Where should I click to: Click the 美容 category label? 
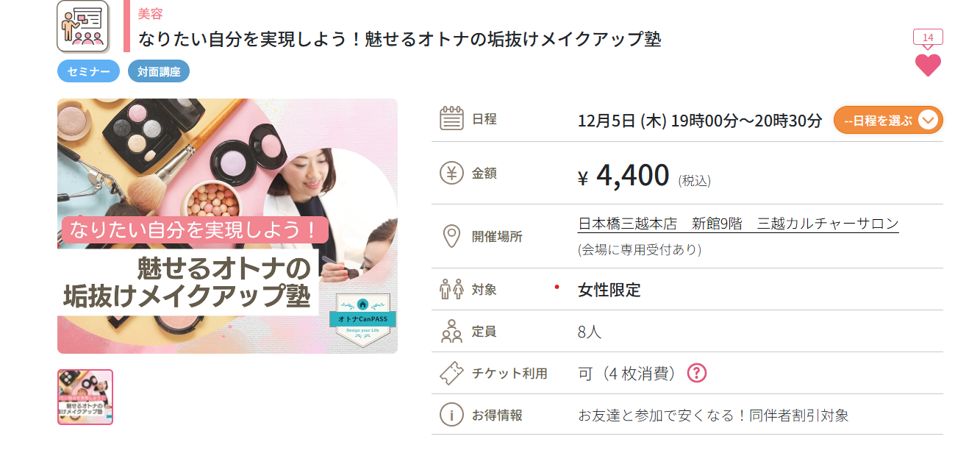pos(150,13)
